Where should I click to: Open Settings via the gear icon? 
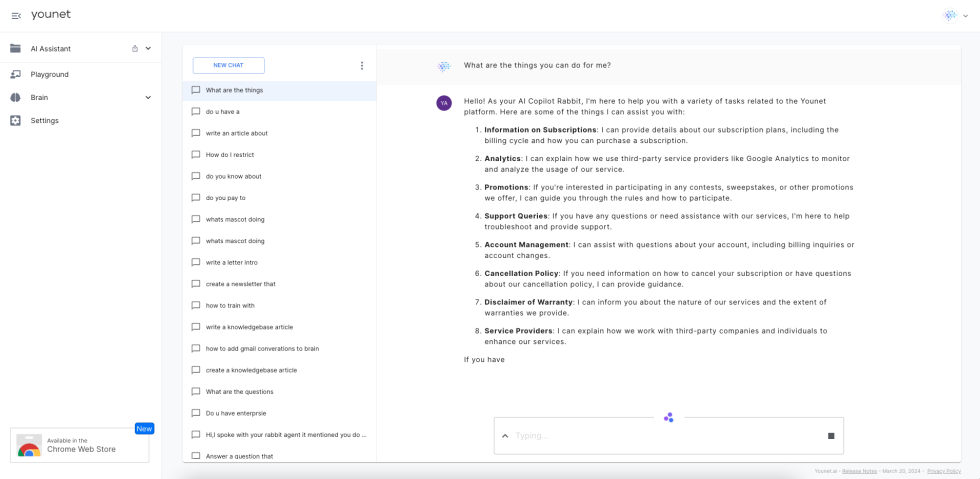point(15,120)
